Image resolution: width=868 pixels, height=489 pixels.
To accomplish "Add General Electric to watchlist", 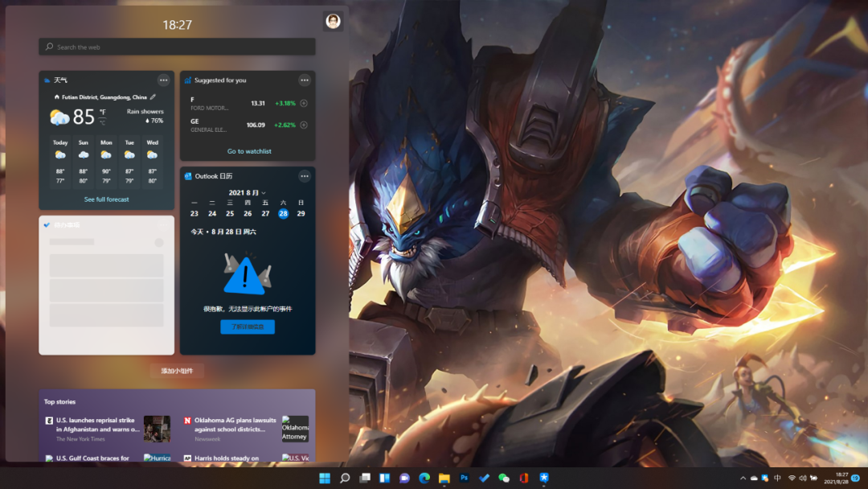I will (x=304, y=125).
